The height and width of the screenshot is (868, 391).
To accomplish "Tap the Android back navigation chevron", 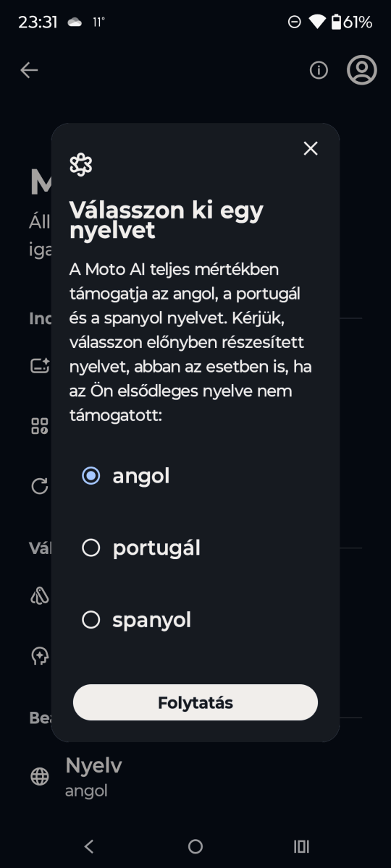I will coord(89,846).
